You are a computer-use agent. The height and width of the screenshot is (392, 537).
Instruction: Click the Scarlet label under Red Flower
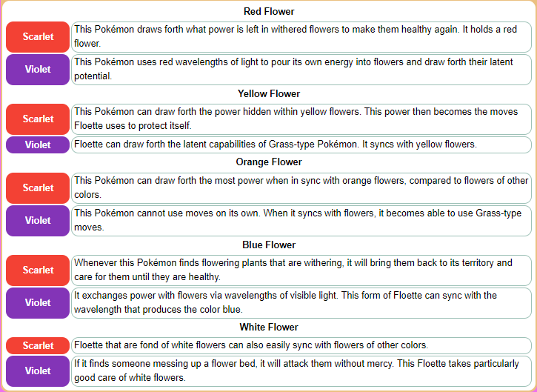38,37
